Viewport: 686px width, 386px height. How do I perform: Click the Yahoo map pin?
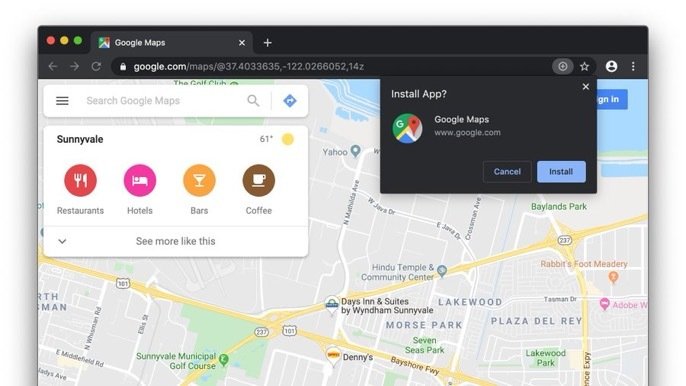(x=356, y=151)
